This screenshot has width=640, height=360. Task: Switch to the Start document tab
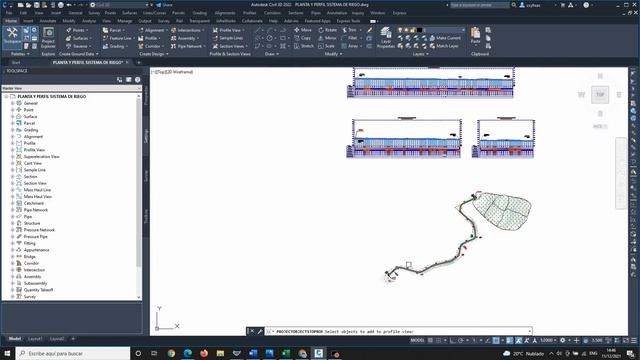pos(16,62)
